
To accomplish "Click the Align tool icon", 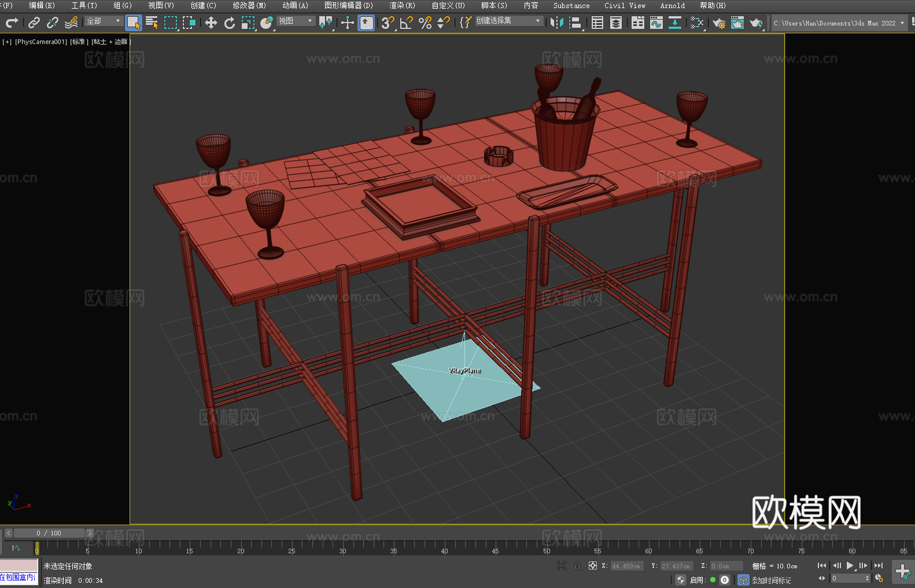I will coord(575,23).
